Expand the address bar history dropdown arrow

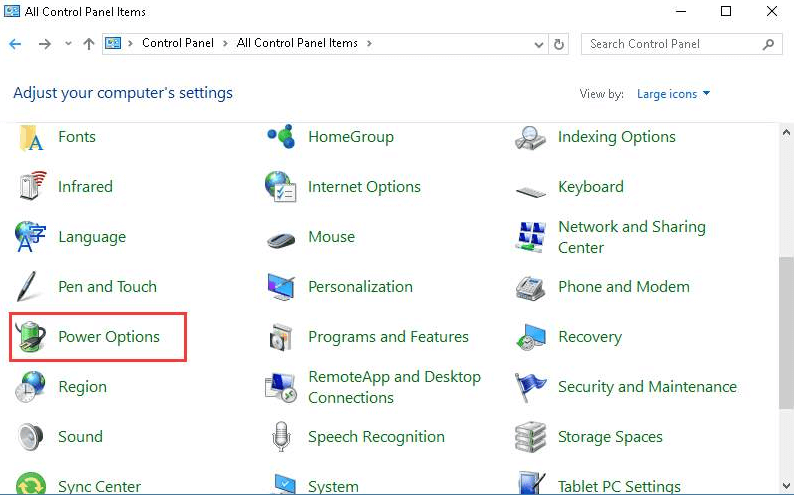coord(539,45)
